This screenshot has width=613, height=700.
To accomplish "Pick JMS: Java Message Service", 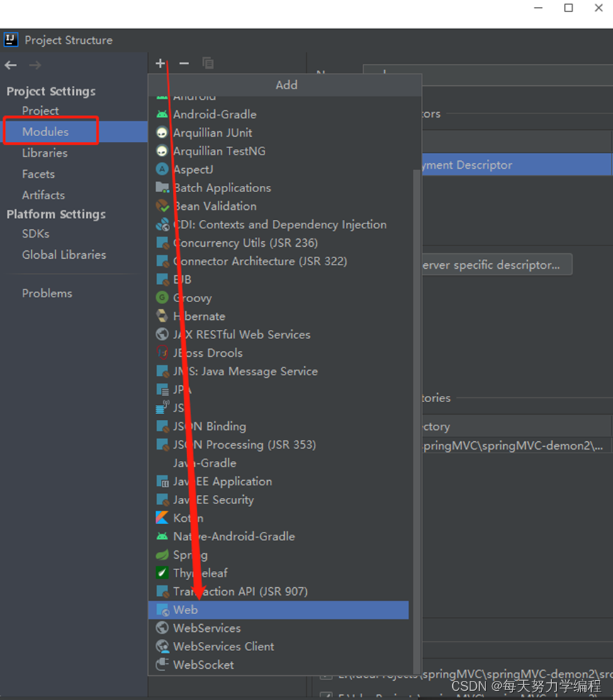I will 279,371.
